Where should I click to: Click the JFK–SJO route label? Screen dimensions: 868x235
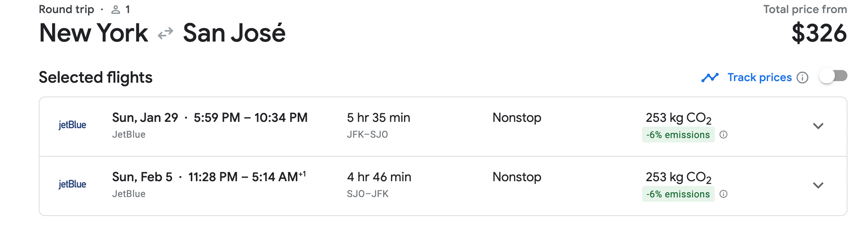367,135
